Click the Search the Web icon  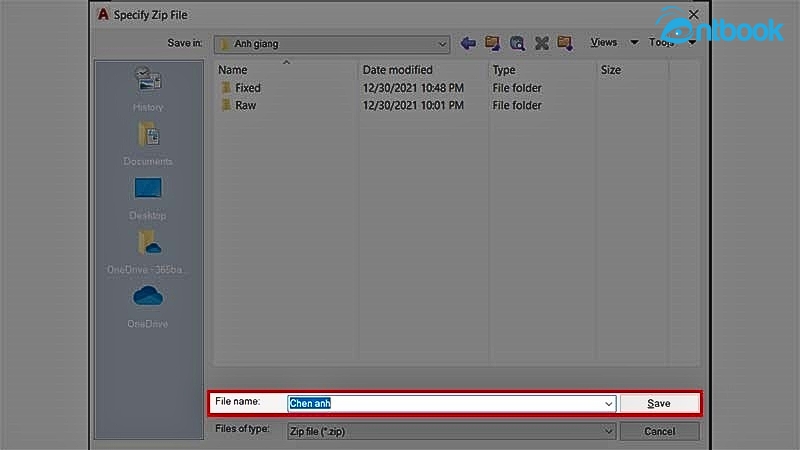point(517,43)
